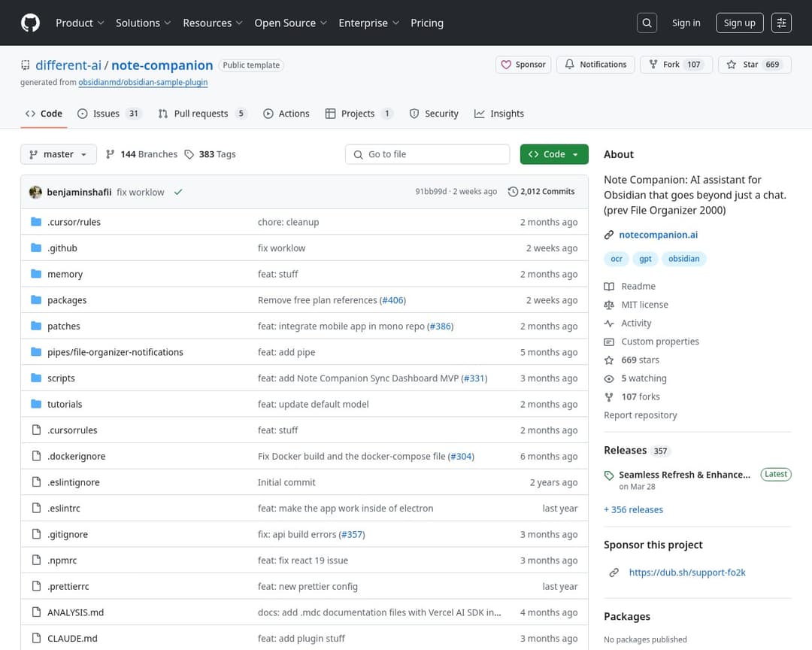Click the tutorials folder icon
This screenshot has width=812, height=650.
(36, 404)
